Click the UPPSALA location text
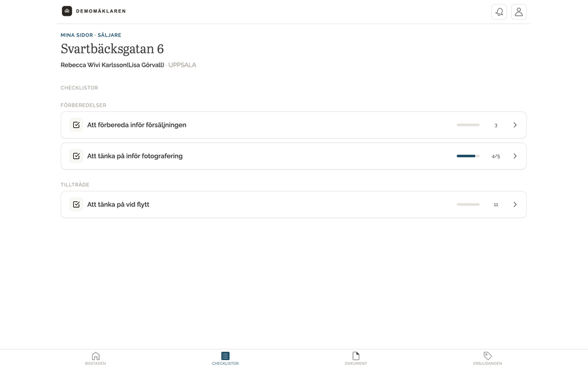Image resolution: width=588 pixels, height=368 pixels. (182, 65)
